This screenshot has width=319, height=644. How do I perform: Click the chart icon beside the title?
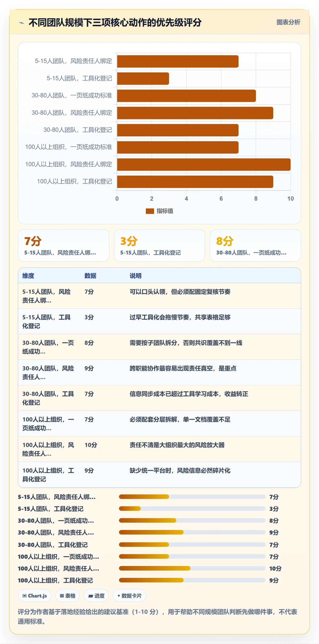(x=22, y=23)
